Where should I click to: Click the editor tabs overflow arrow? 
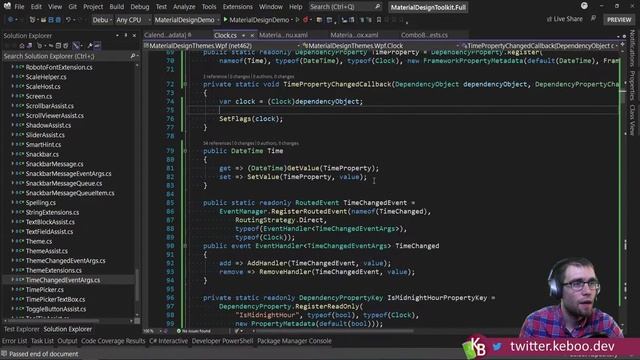click(x=618, y=36)
